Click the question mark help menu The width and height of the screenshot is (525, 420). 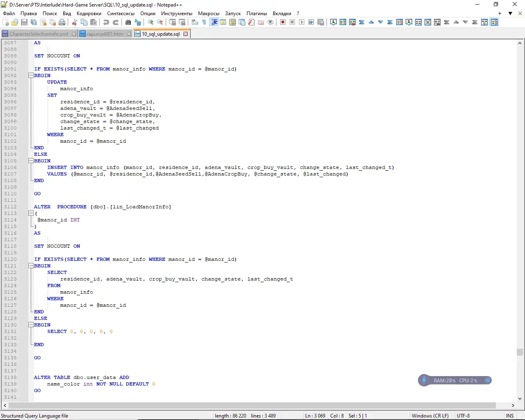(298, 14)
